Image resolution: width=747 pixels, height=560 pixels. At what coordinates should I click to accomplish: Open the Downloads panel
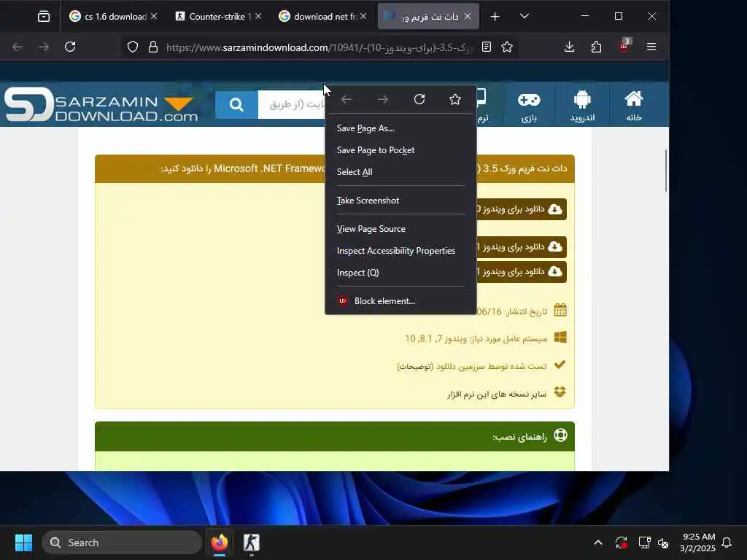(569, 47)
